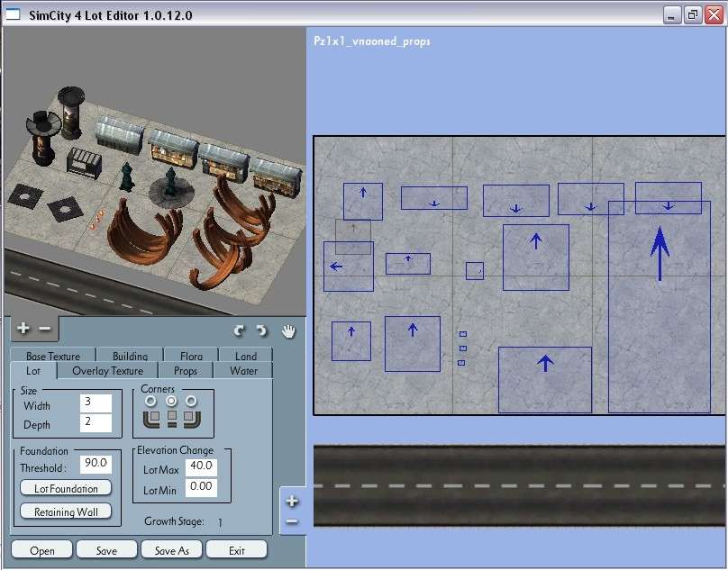The height and width of the screenshot is (570, 728).
Task: Click the middle straight corner icon
Action: (172, 419)
